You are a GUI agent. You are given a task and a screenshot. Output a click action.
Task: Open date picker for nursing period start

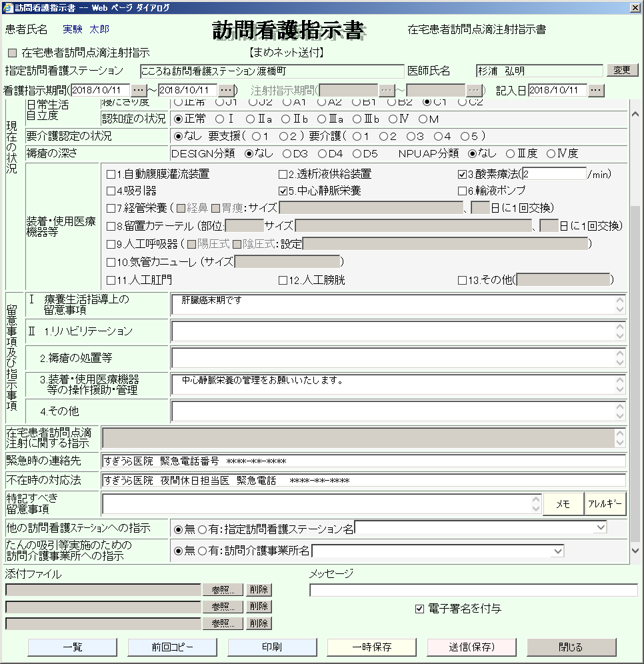(139, 90)
